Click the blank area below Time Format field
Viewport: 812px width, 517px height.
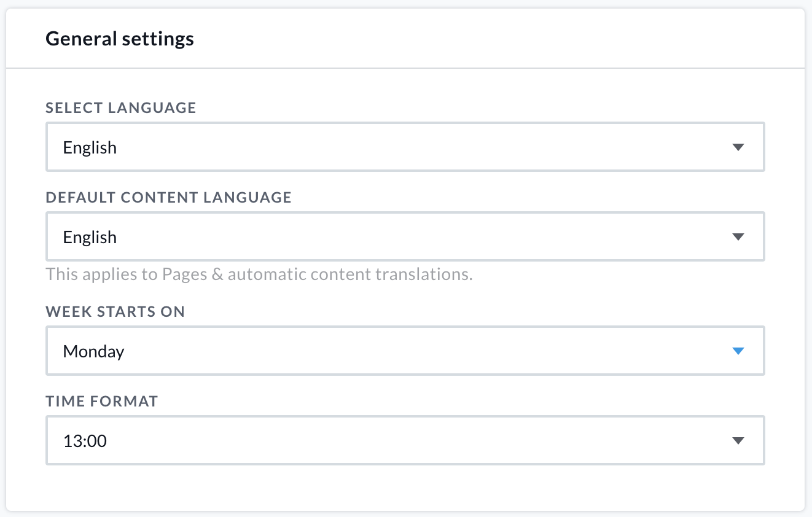405,488
